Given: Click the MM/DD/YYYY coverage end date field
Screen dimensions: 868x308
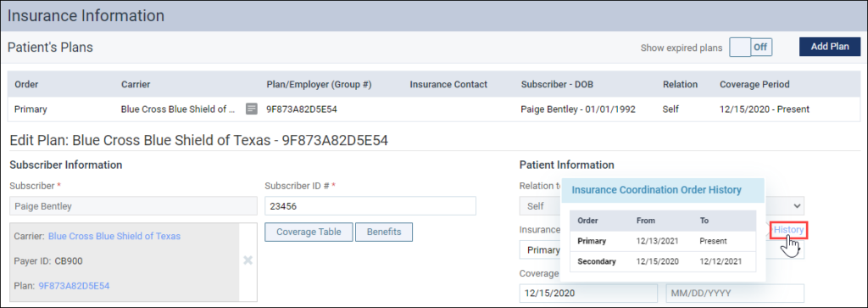Looking at the screenshot, I should tap(735, 293).
